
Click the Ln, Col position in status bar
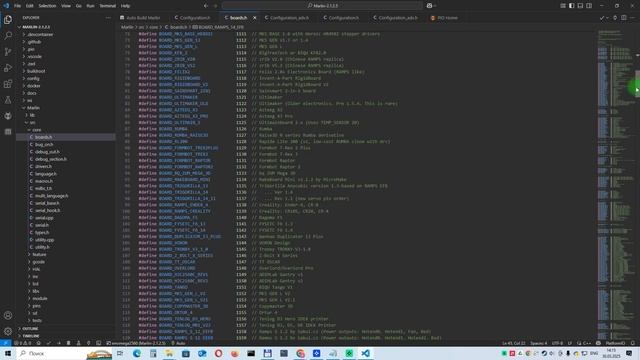(x=513, y=343)
